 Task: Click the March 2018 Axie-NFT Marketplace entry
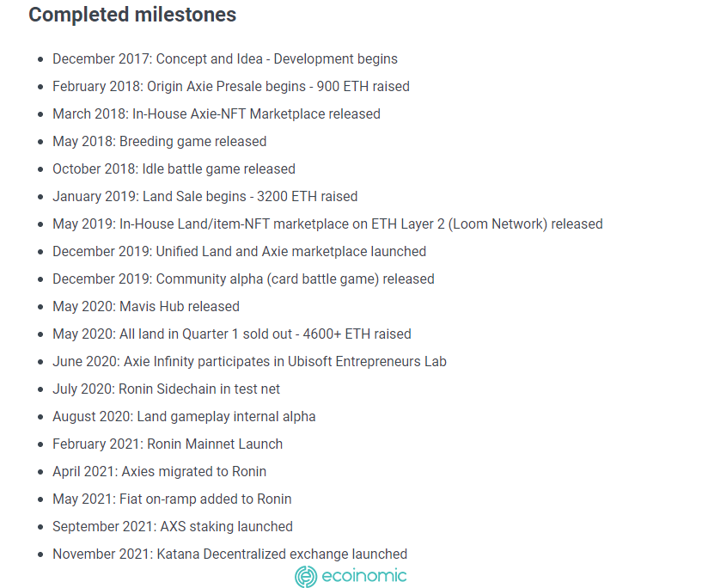(217, 113)
